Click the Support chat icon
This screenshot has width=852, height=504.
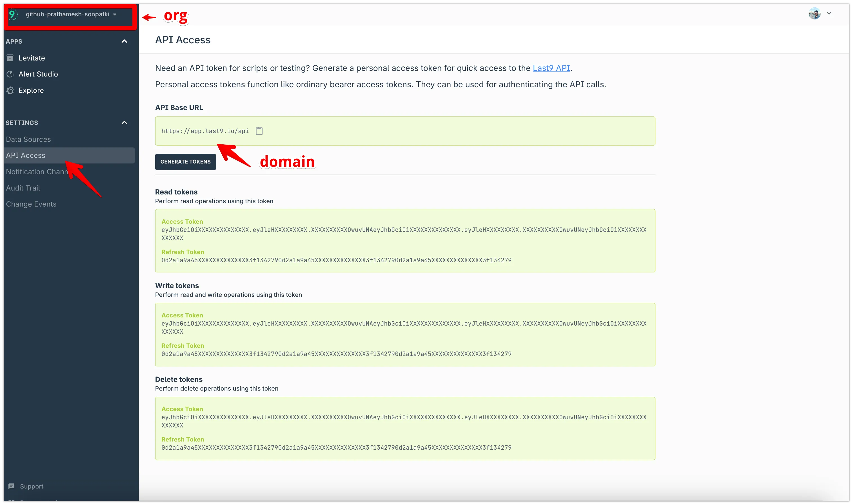click(x=12, y=486)
